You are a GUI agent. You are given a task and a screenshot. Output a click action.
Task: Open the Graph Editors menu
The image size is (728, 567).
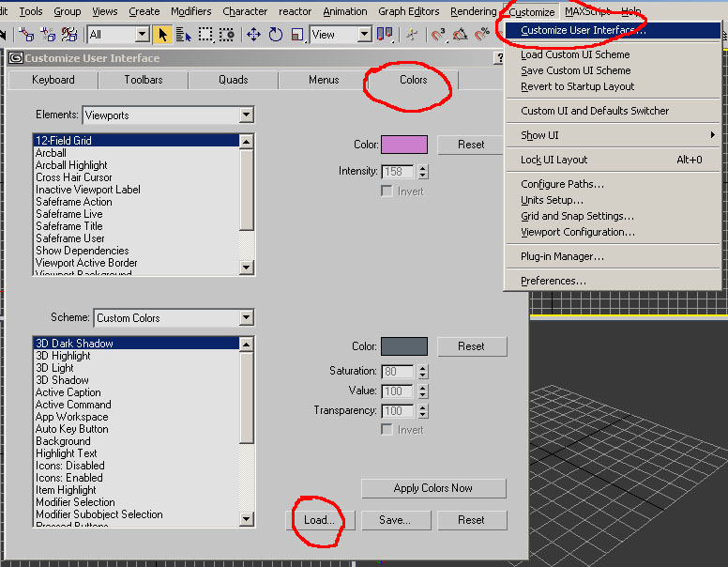409,11
